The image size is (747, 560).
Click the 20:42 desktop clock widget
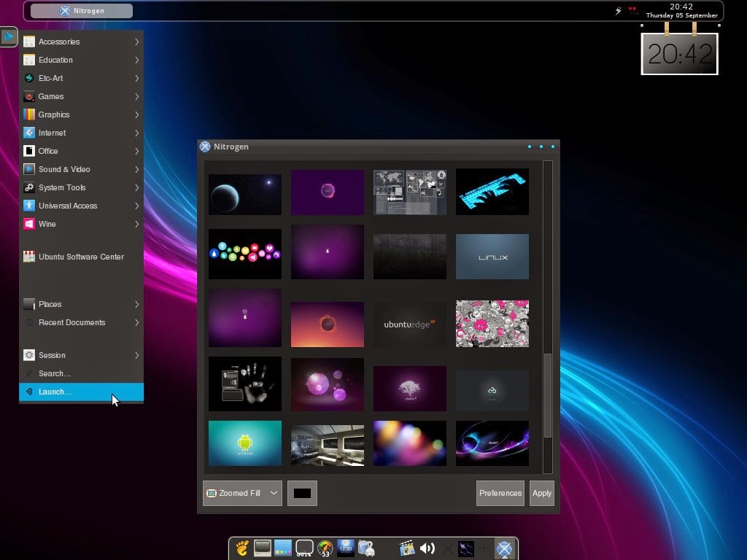tap(679, 54)
